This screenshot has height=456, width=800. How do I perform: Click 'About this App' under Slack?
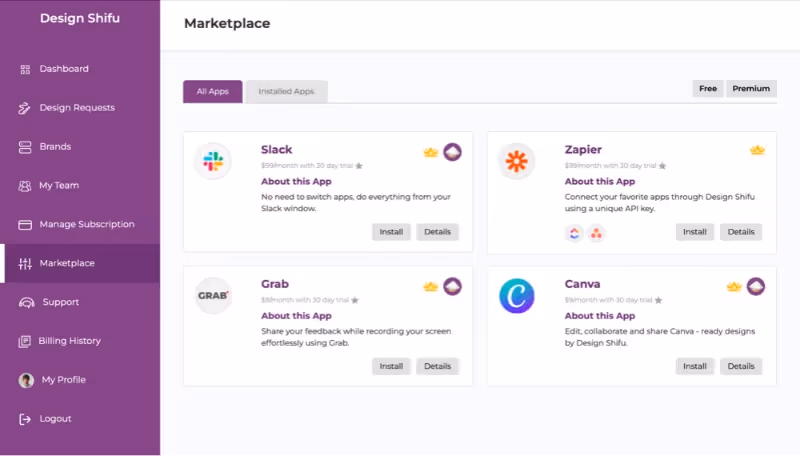click(x=296, y=182)
